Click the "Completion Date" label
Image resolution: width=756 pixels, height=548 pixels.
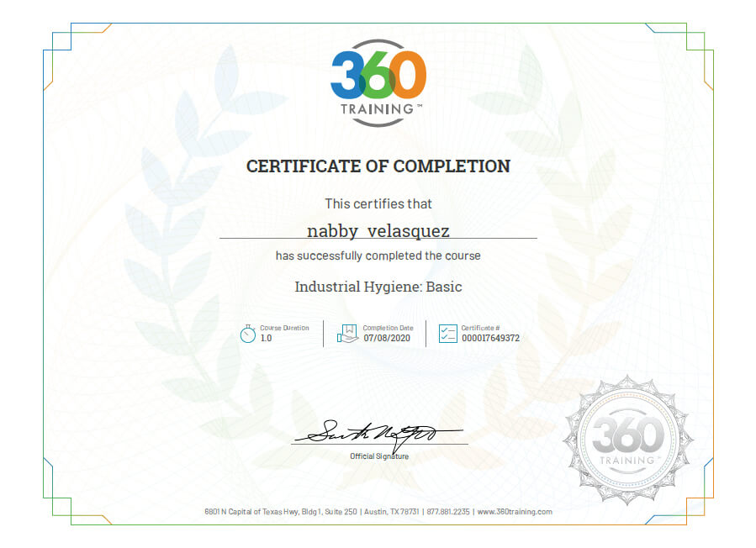pos(389,328)
